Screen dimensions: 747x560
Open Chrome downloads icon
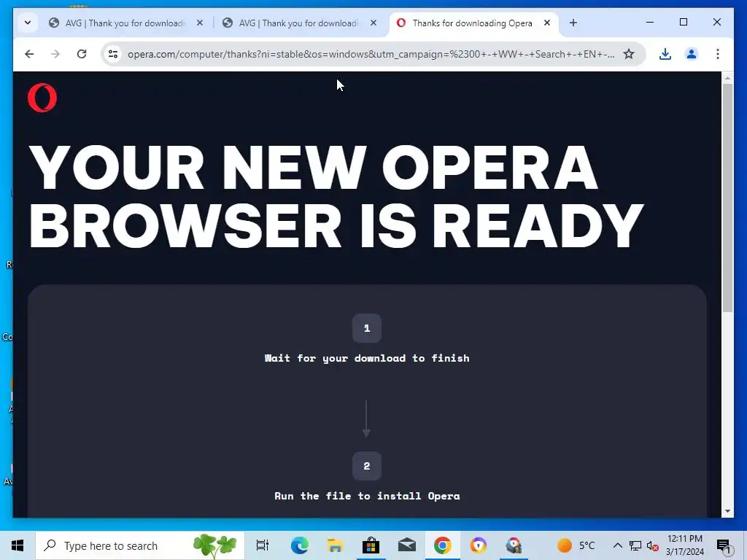click(665, 54)
